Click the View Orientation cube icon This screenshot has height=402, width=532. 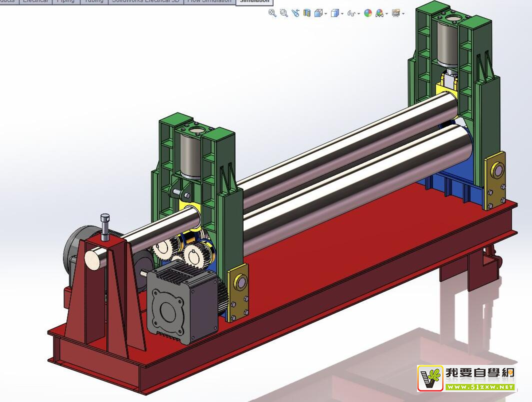tap(318, 13)
